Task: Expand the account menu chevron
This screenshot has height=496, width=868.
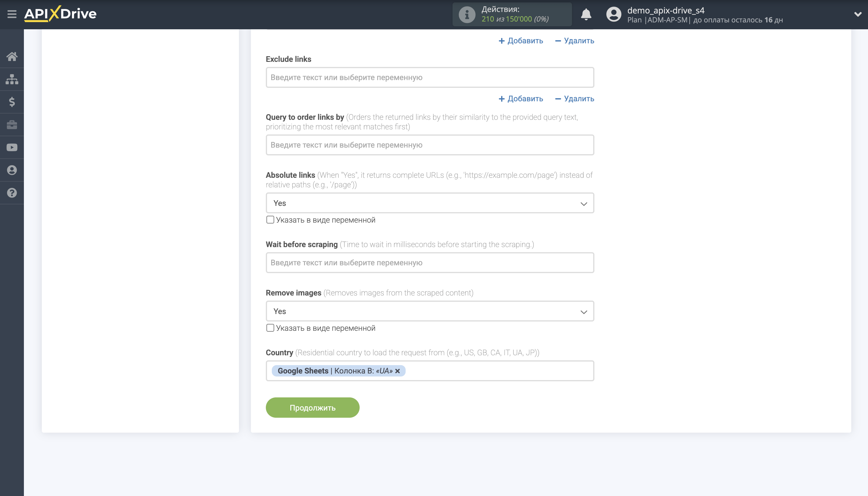Action: click(x=858, y=14)
